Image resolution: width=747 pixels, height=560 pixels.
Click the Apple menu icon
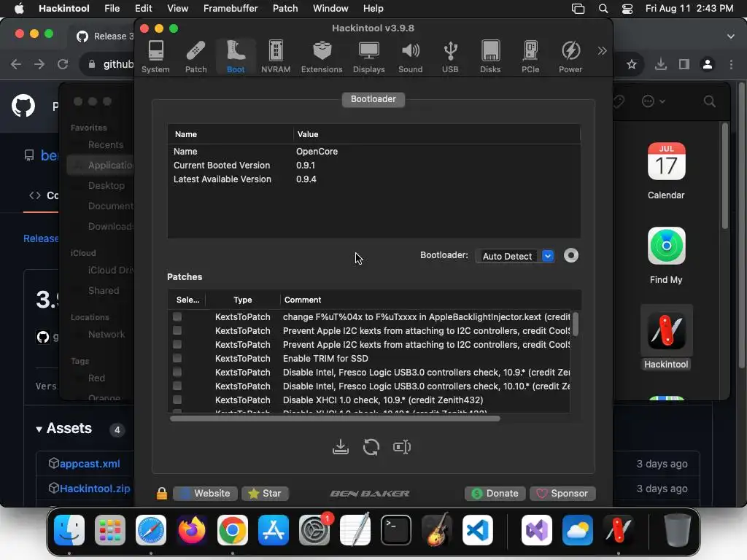click(x=18, y=8)
